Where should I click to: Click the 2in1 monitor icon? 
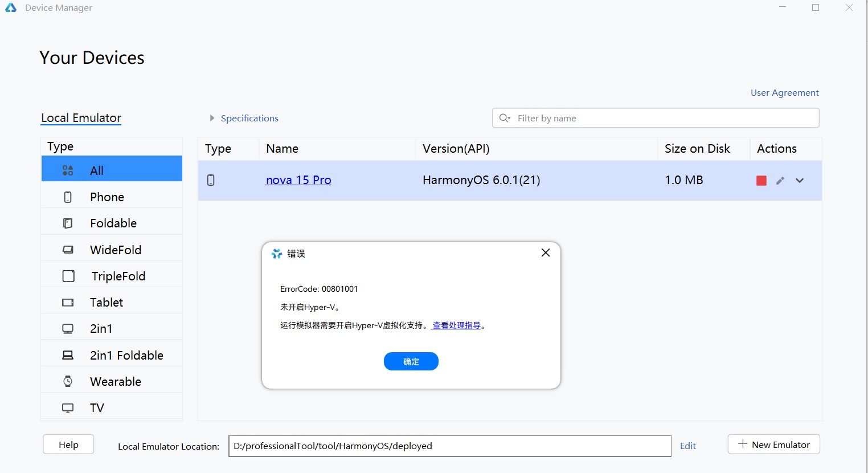point(68,329)
